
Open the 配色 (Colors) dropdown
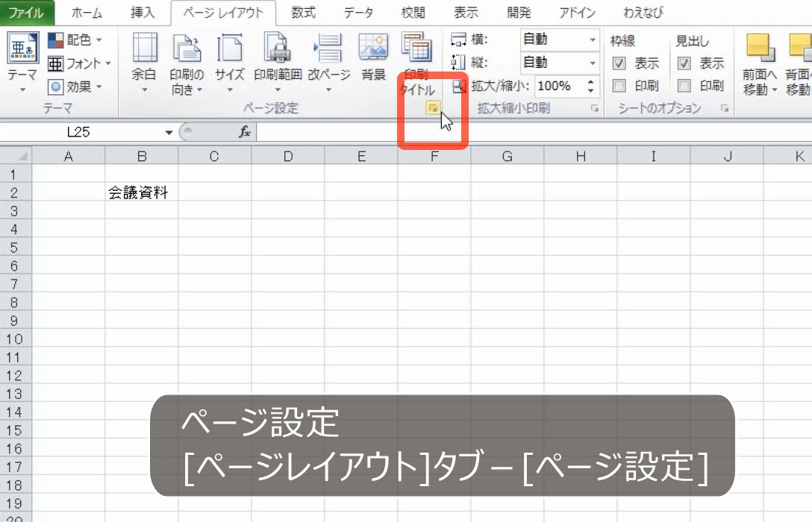pyautogui.click(x=78, y=40)
